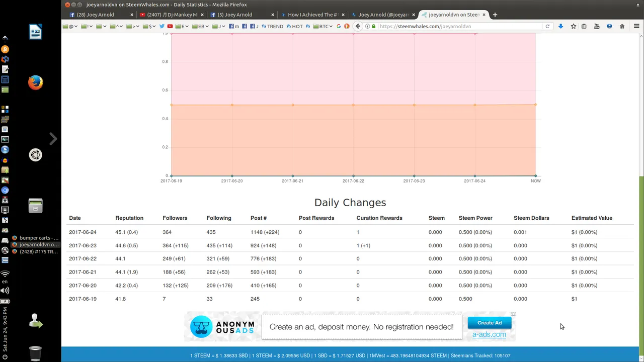The image size is (644, 362).
Task: Launch LibreOffice Writer from the dock
Action: click(35, 33)
